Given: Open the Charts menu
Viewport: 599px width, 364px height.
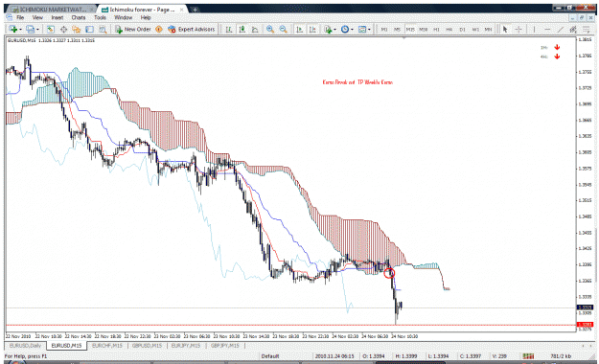Looking at the screenshot, I should (x=79, y=17).
